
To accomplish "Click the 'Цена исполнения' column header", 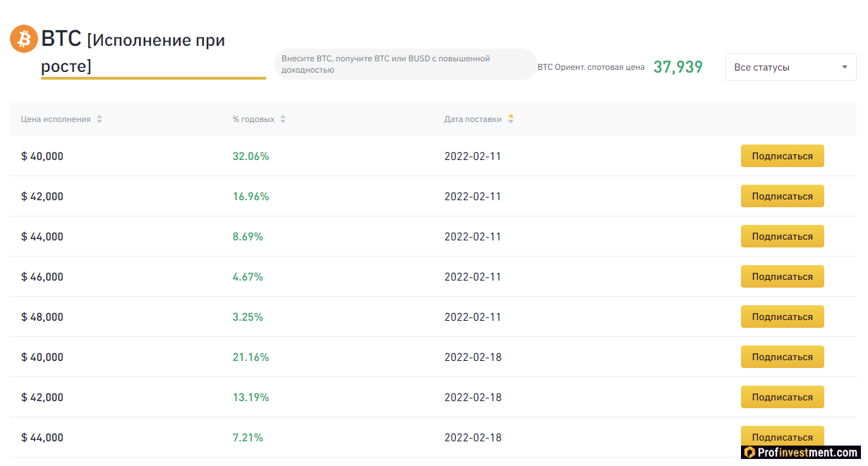I will pyautogui.click(x=56, y=119).
